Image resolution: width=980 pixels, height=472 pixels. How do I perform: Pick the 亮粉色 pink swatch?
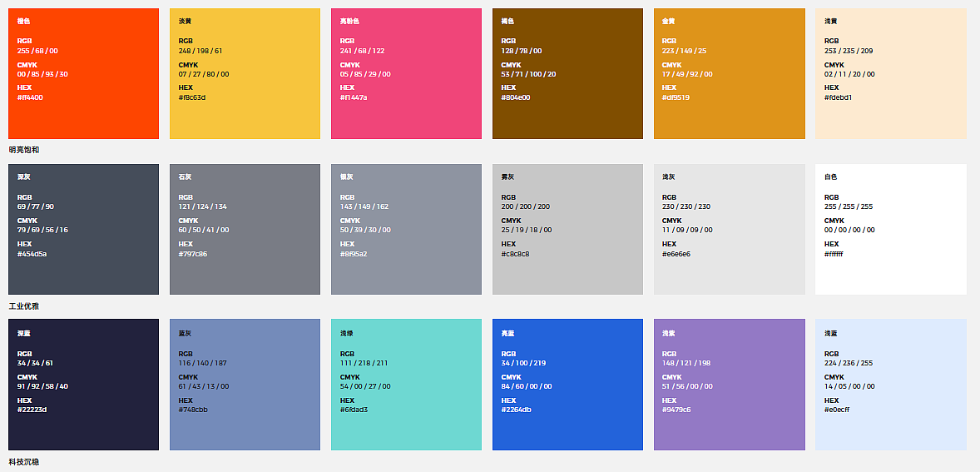(x=406, y=74)
